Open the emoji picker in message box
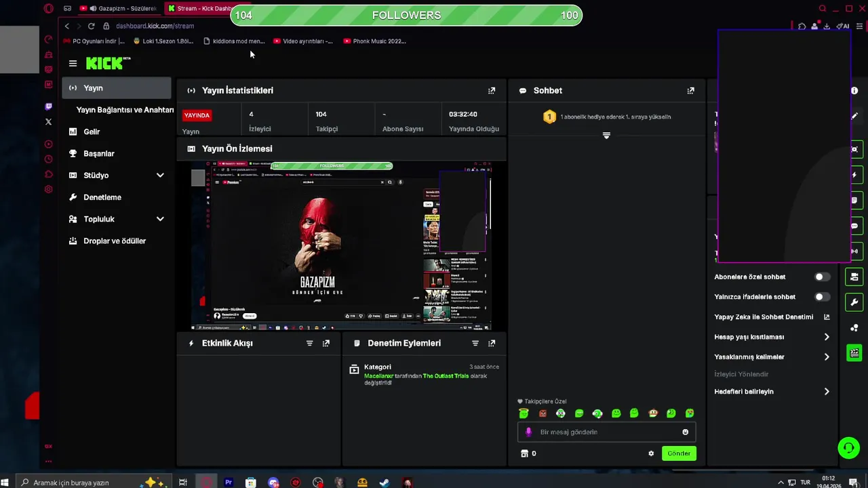Screen dimensions: 868x488 coord(685,432)
